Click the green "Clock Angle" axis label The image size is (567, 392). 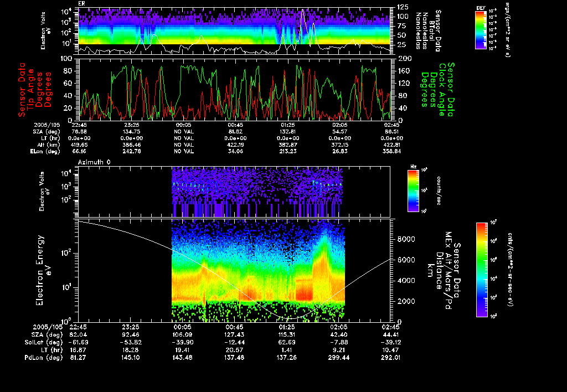pos(441,90)
